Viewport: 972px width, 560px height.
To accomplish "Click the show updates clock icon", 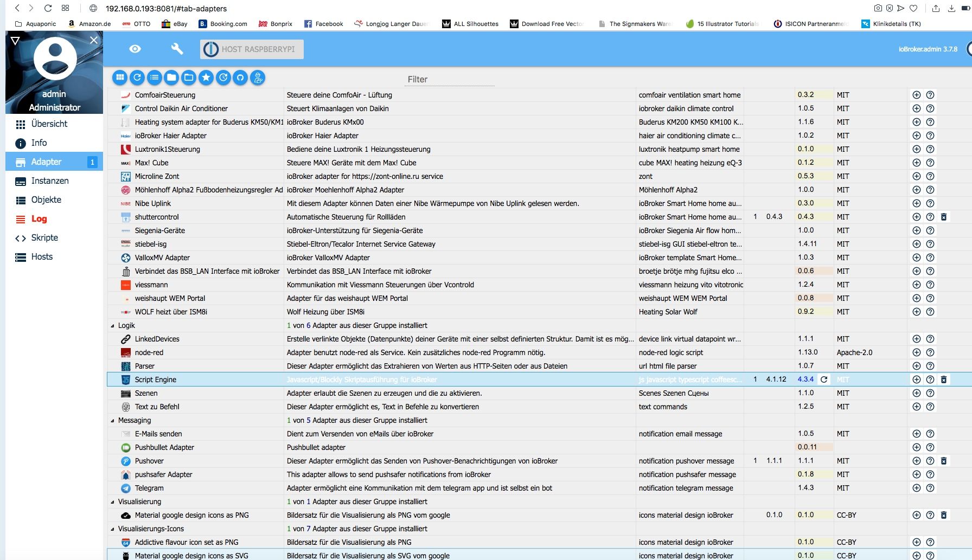I will pyautogui.click(x=223, y=78).
